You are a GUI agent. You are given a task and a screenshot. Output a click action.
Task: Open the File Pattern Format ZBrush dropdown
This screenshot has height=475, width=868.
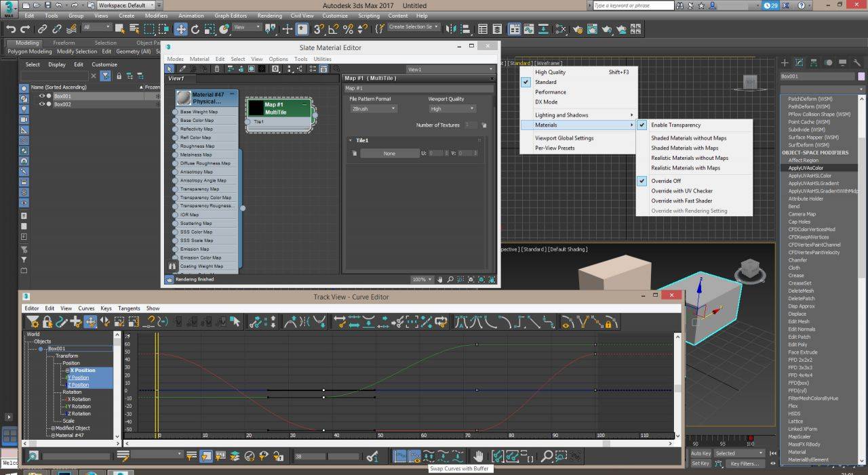click(373, 108)
